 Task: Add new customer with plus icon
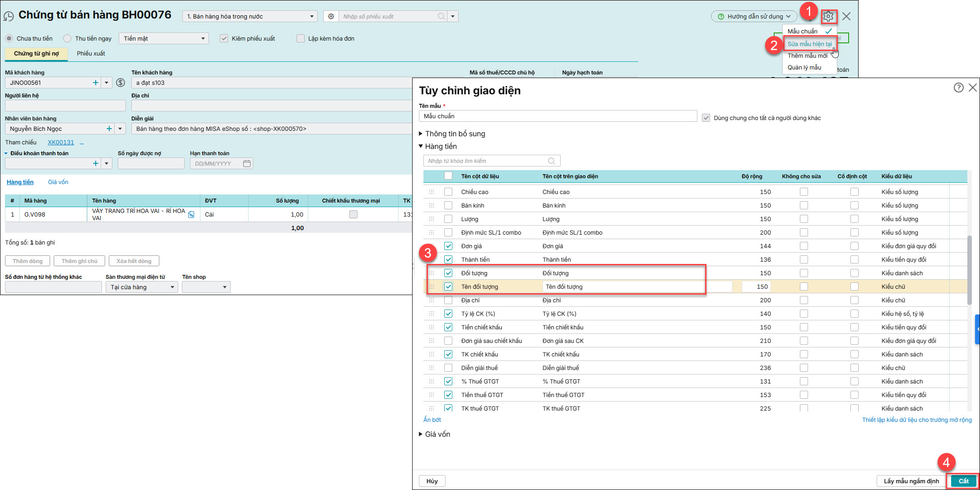[x=95, y=83]
